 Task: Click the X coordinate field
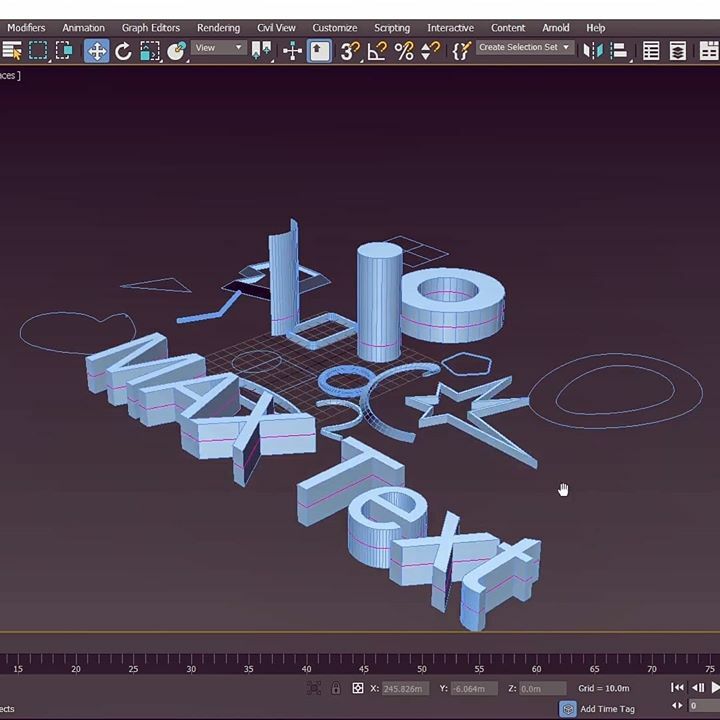405,688
